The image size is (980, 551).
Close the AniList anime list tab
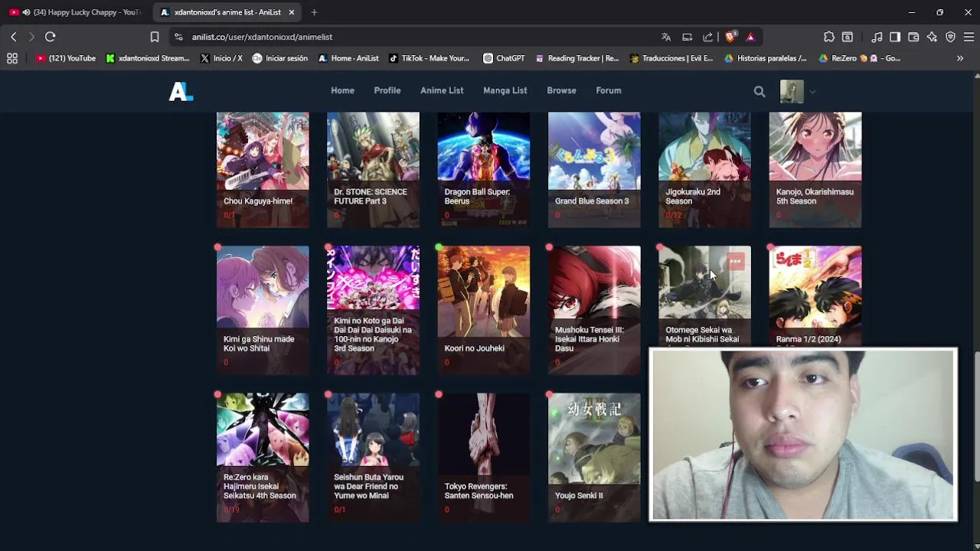pyautogui.click(x=291, y=12)
